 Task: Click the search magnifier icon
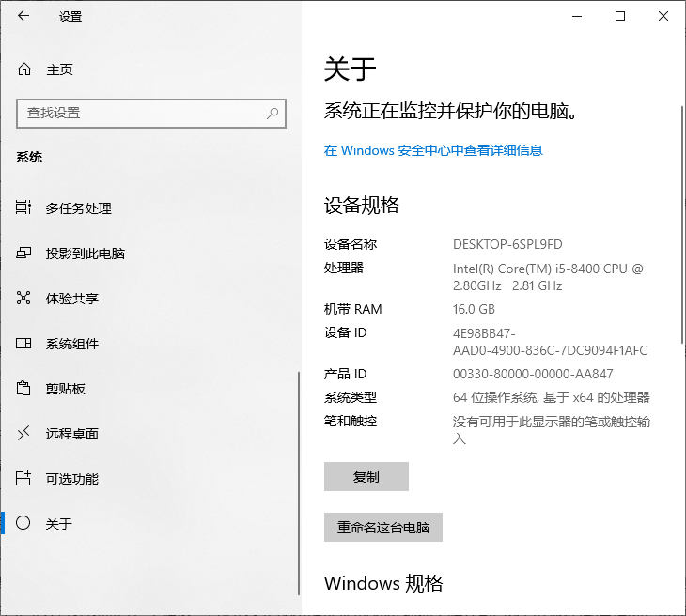pos(273,113)
